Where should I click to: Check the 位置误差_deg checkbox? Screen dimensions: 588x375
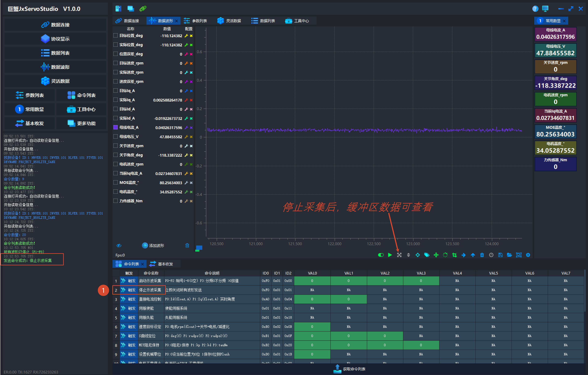[x=116, y=54]
